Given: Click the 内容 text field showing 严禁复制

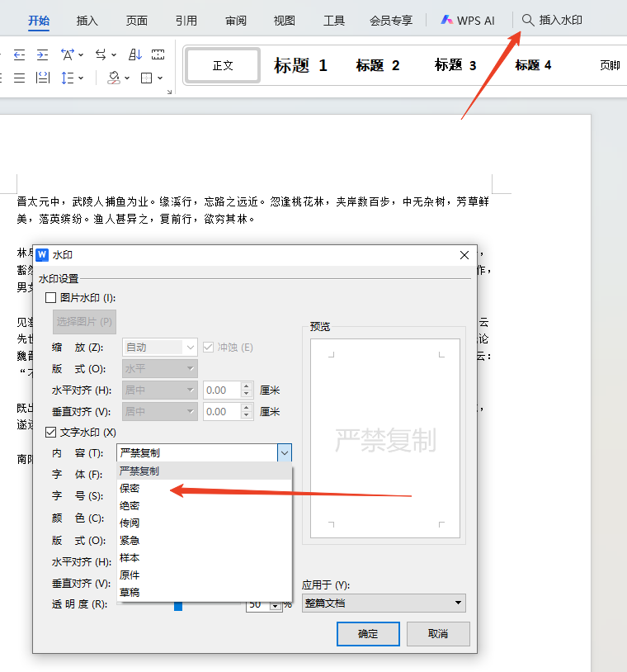Looking at the screenshot, I should click(197, 453).
